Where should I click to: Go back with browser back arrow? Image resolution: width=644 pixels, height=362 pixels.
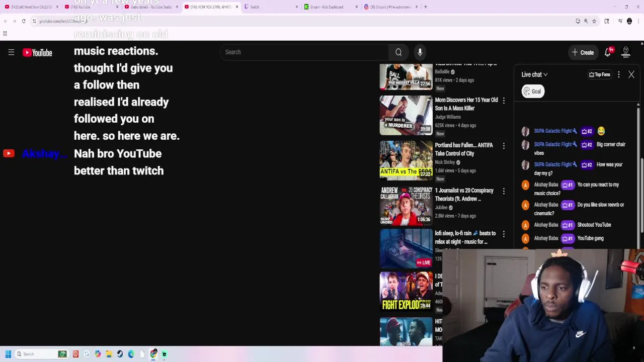[x=6, y=21]
